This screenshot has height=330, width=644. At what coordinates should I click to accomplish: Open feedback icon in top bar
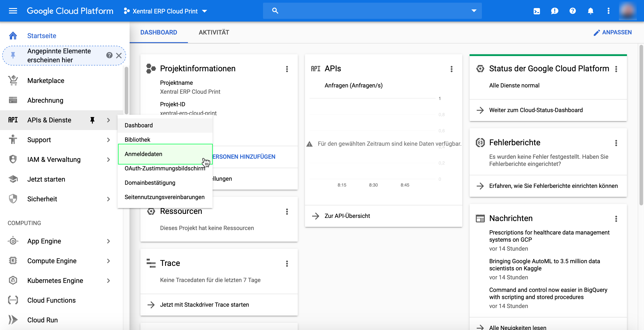(554, 11)
